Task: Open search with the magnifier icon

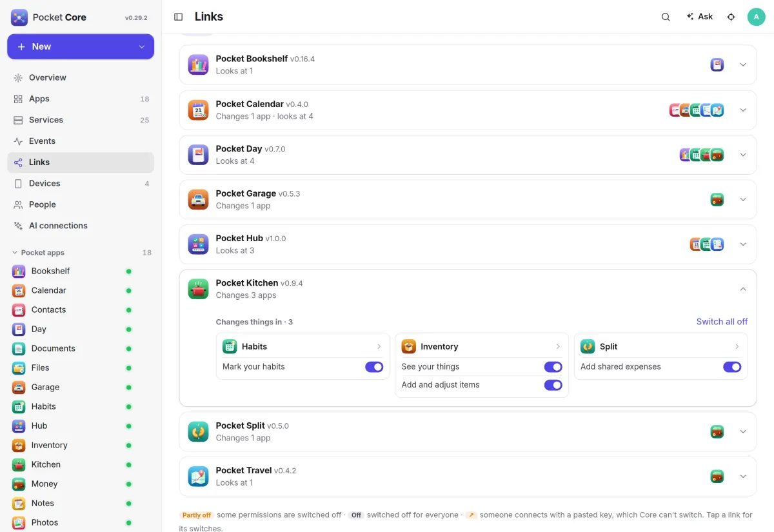Action: pyautogui.click(x=666, y=17)
